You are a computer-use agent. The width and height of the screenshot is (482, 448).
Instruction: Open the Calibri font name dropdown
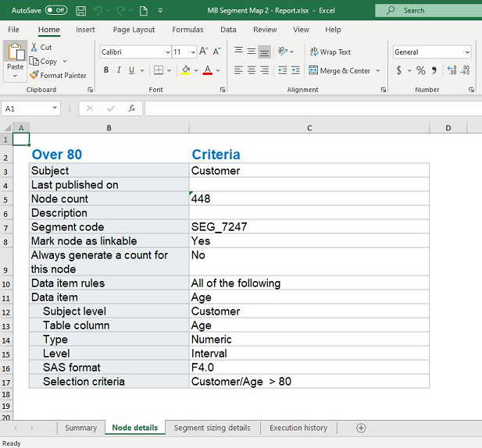167,52
